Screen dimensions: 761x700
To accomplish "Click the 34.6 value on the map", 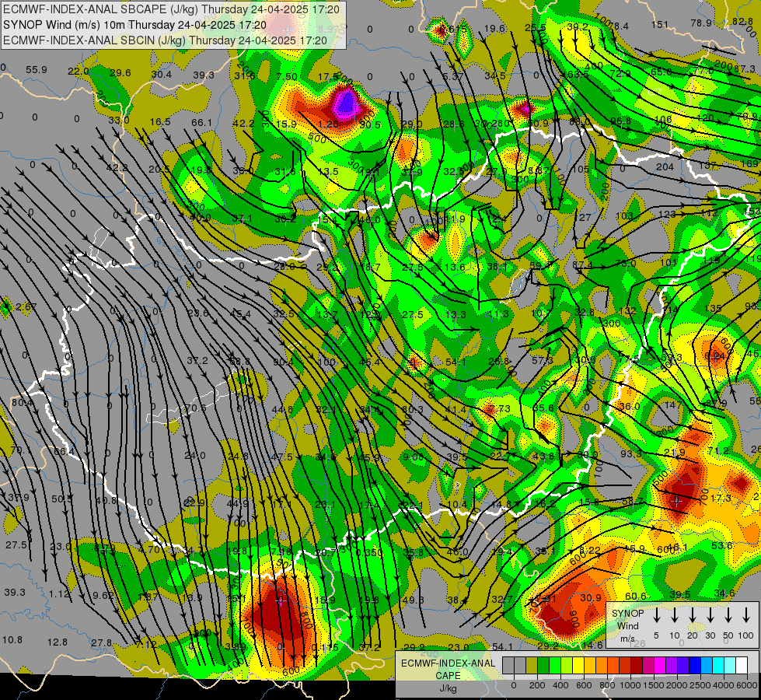I will pos(724,593).
